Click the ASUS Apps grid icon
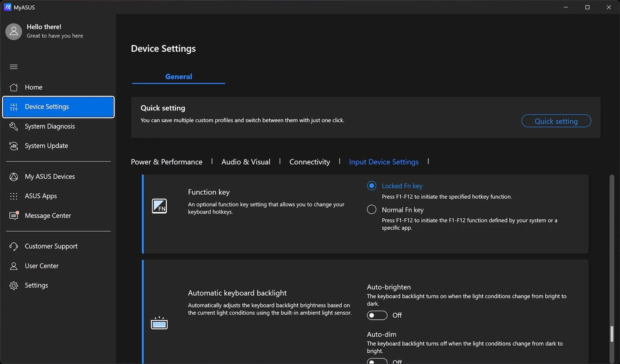620x364 pixels. (x=14, y=196)
